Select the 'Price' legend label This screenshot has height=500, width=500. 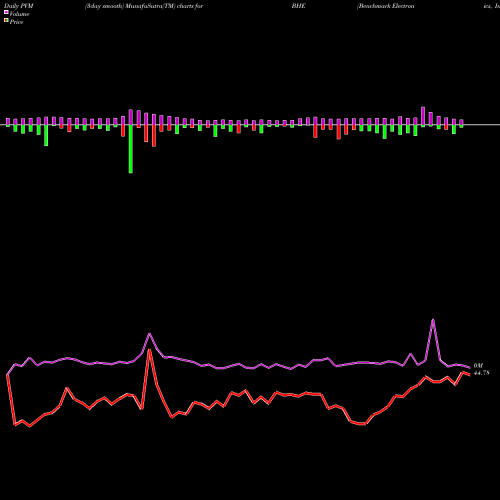[16, 22]
